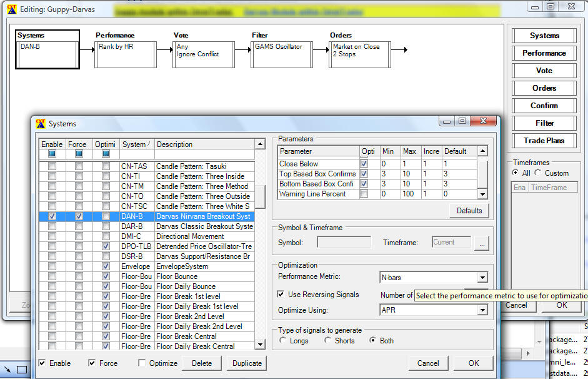Click systems list scroll-down arrow
The image size is (588, 379).
(x=260, y=344)
